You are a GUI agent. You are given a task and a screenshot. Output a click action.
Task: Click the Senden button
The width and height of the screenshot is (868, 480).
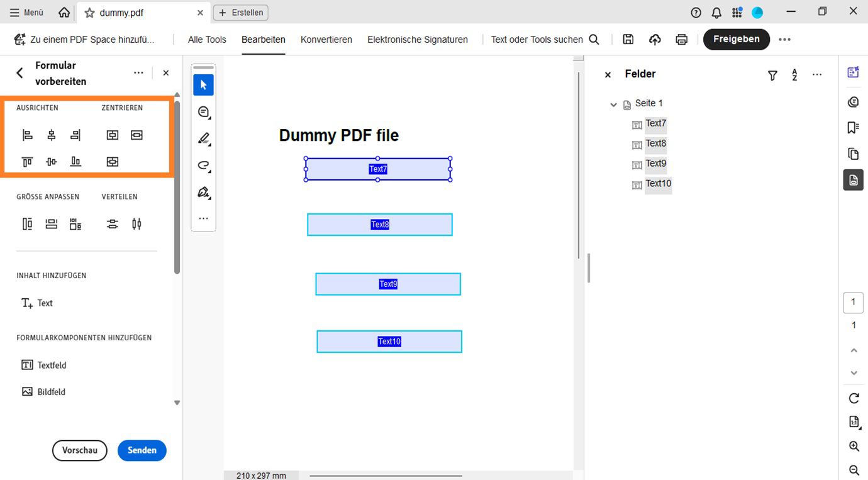(x=142, y=450)
